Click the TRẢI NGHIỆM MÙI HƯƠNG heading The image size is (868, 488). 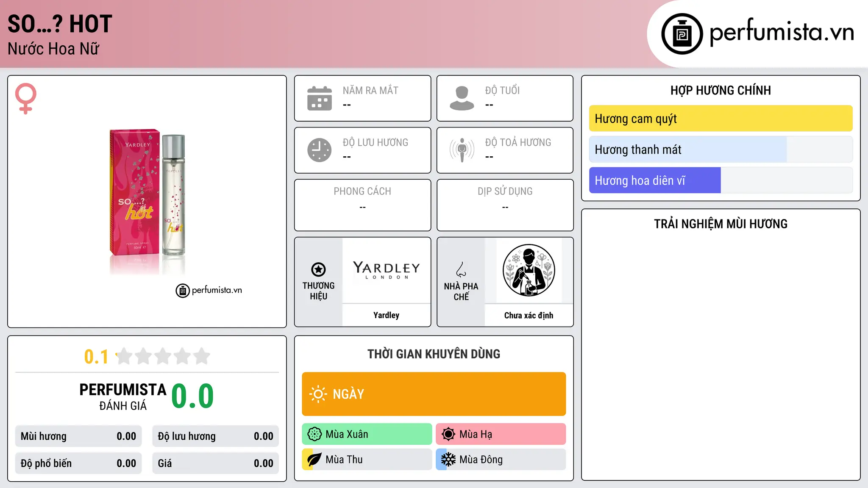721,224
